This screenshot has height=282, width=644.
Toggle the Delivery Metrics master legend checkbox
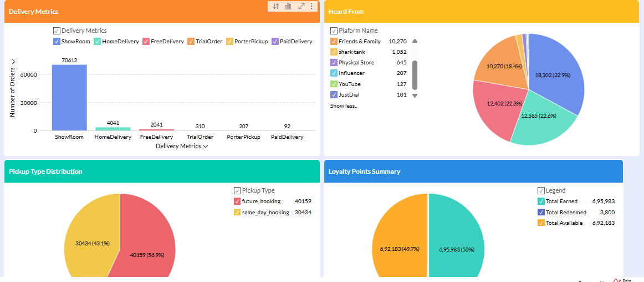coord(57,31)
